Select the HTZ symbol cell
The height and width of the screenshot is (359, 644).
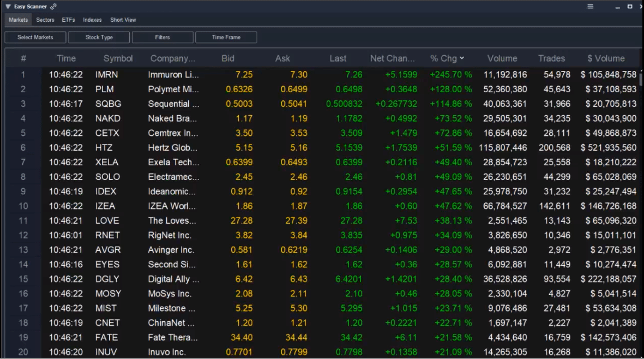[104, 147]
